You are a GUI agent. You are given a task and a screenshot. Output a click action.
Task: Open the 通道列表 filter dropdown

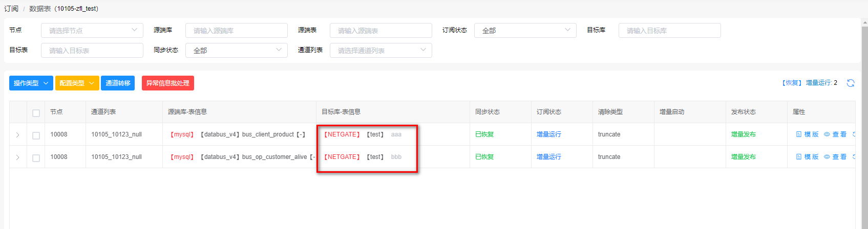(380, 51)
